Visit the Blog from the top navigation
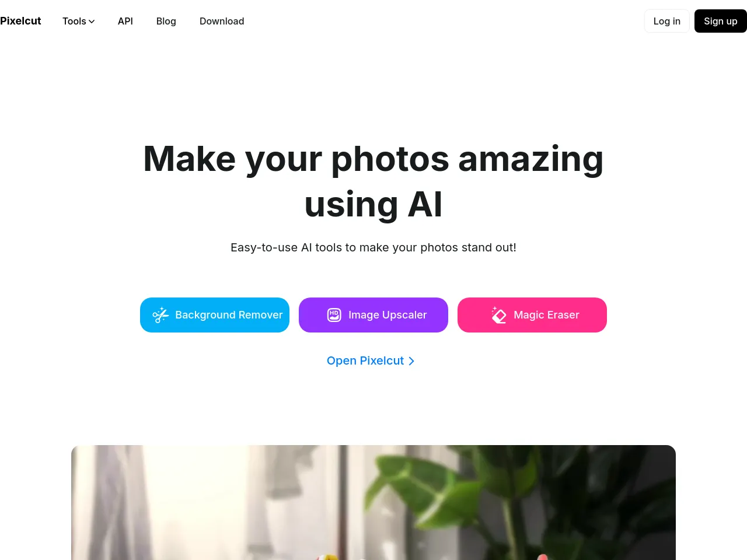The height and width of the screenshot is (560, 747). (166, 21)
